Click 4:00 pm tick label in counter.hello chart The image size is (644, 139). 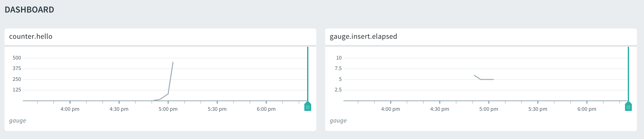click(70, 109)
